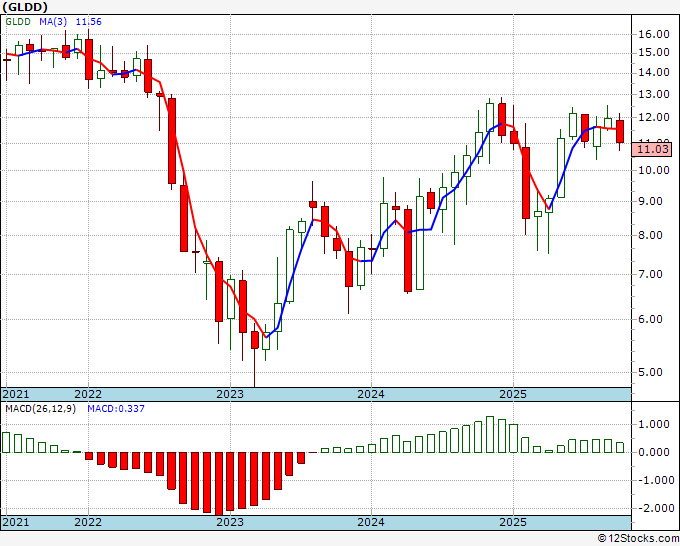Viewport: 680px width, 546px height.
Task: Click 2023 on the MACD timeline
Action: click(230, 522)
